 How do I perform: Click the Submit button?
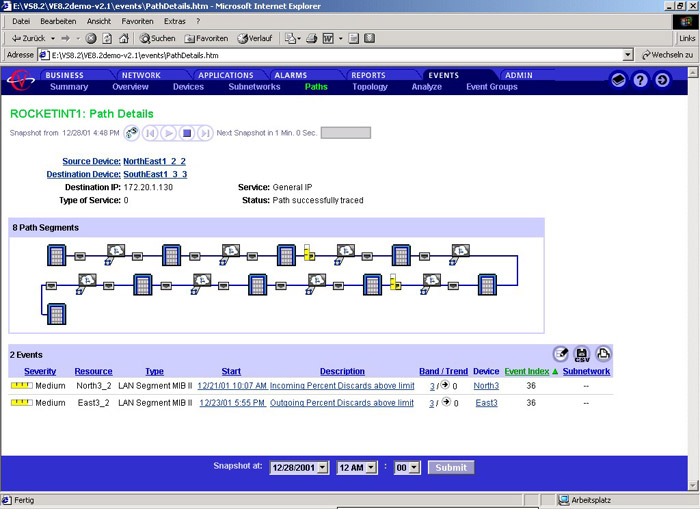pos(450,467)
